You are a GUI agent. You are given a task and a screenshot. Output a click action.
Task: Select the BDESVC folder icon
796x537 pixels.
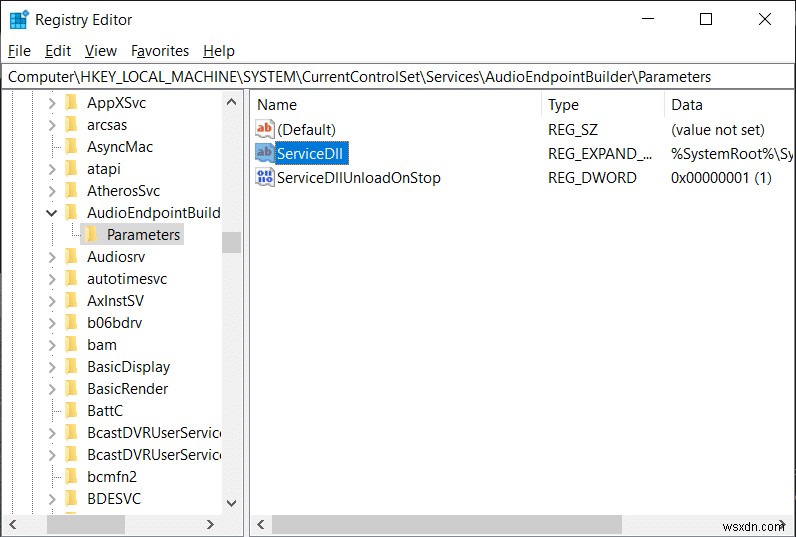72,498
